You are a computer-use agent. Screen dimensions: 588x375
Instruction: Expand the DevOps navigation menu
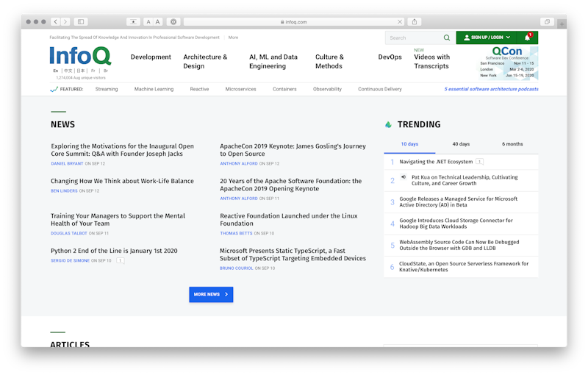[x=390, y=57]
